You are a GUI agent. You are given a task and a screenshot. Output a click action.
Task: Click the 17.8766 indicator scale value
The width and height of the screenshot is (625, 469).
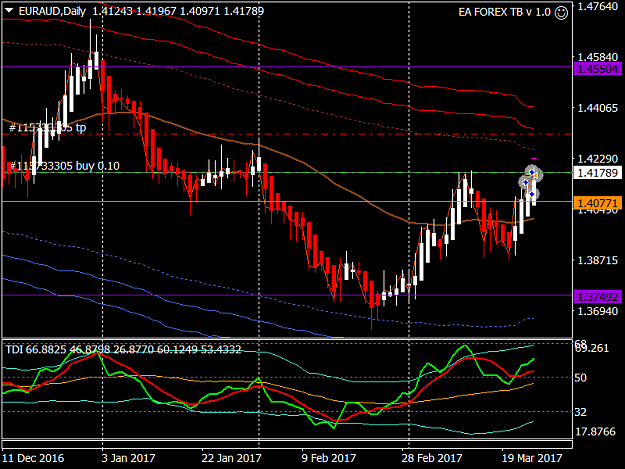pyautogui.click(x=595, y=432)
